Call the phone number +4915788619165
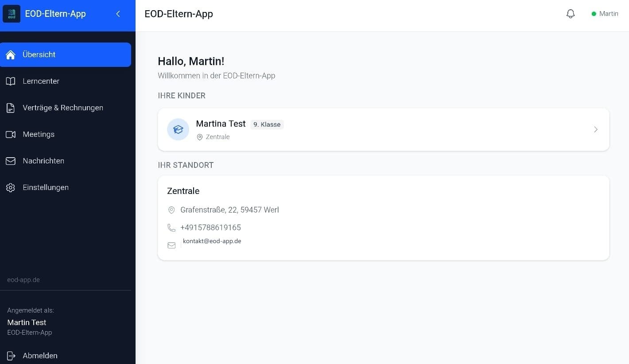 click(x=211, y=228)
